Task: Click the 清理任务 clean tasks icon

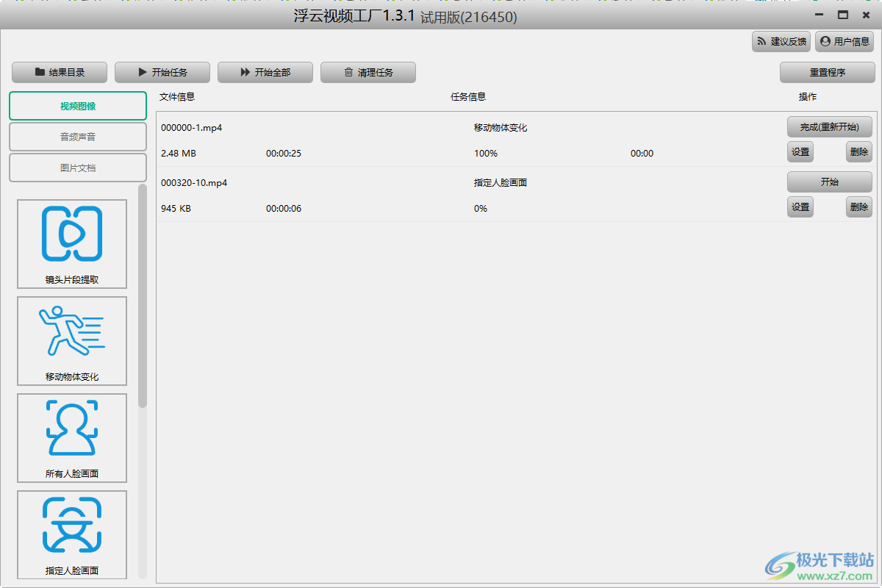Action: 367,72
